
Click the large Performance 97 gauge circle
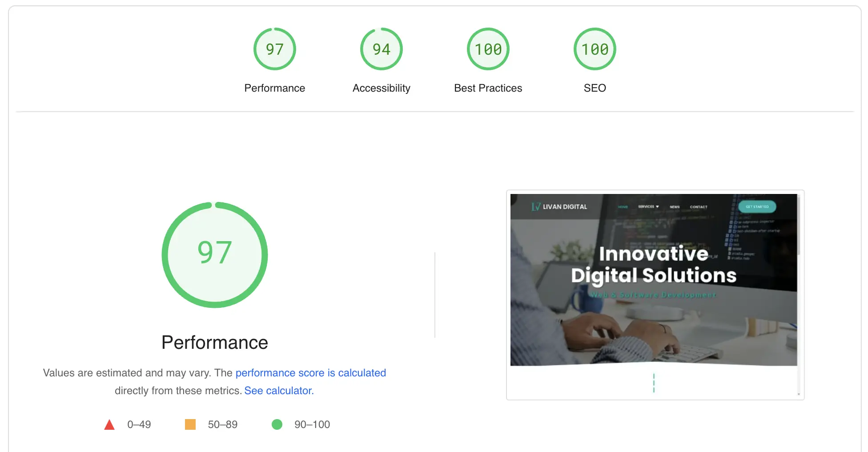tap(215, 254)
